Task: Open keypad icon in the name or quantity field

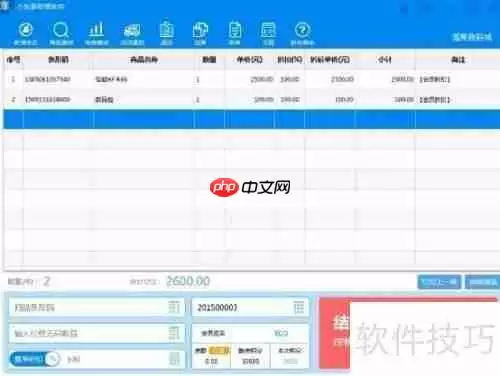Action: 174,333
